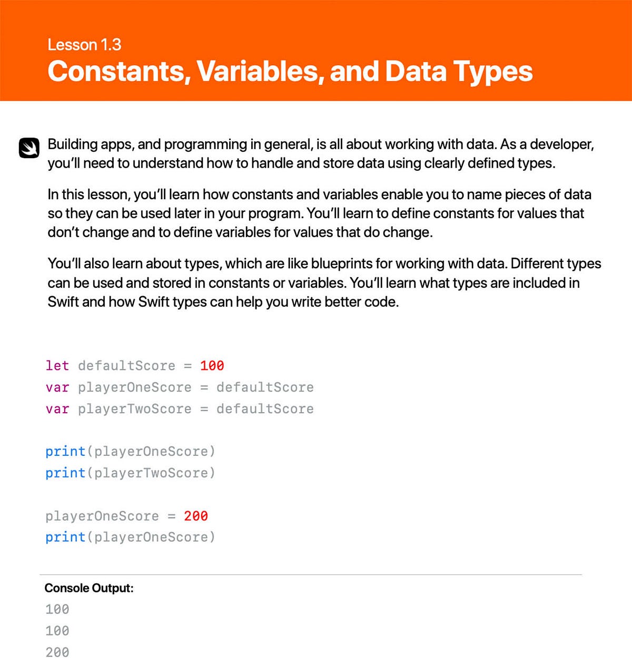632x672 pixels.
Task: Click the second 100 in console output
Action: tap(57, 631)
